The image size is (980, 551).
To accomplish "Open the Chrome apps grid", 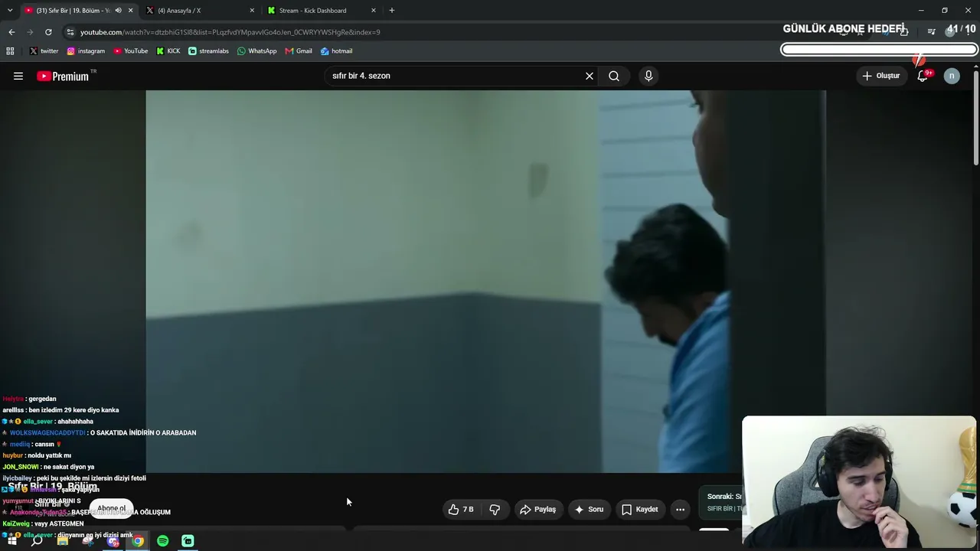I will click(10, 51).
